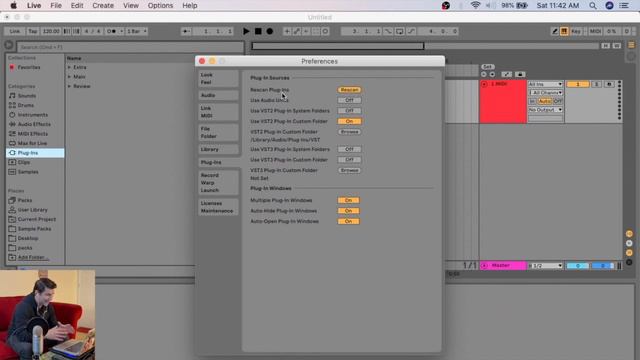Enable Draw Mode pencil icon
640x360 pixels.
click(x=555, y=31)
